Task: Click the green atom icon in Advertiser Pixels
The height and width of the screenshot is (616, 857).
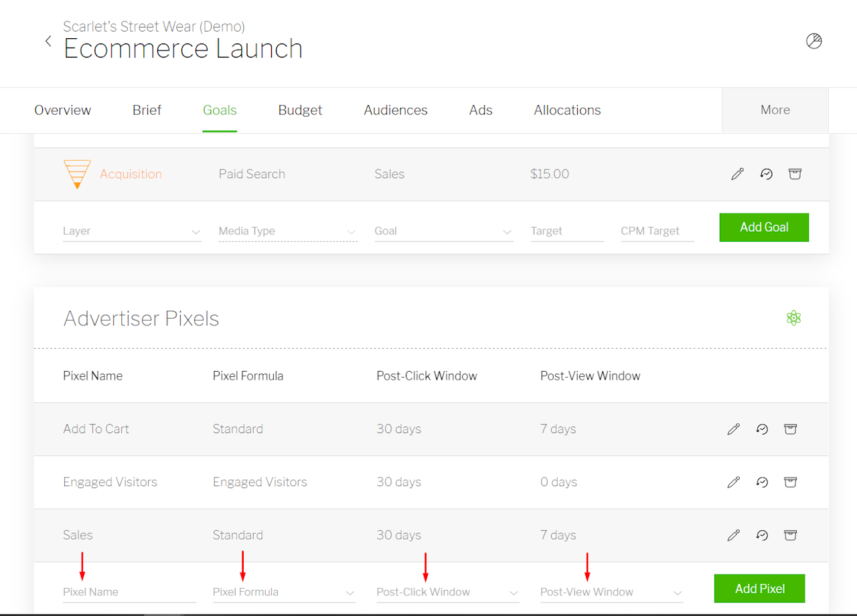Action: coord(793,318)
